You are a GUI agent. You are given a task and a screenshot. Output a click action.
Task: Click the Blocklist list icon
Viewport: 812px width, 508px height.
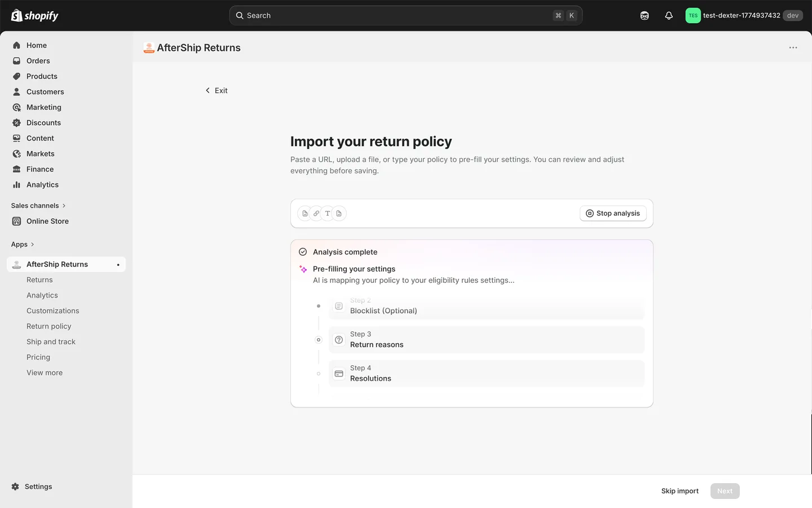pyautogui.click(x=339, y=306)
